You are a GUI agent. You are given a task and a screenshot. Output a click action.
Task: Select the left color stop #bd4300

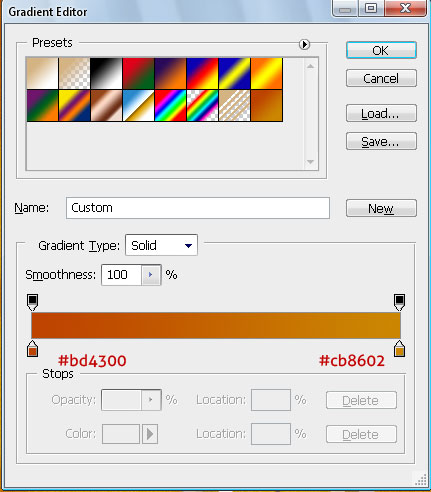pyautogui.click(x=32, y=349)
